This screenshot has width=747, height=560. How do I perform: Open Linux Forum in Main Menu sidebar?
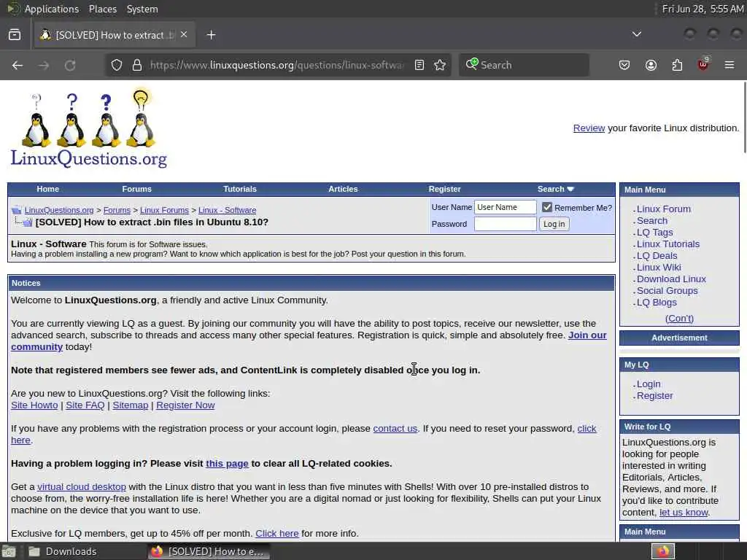664,209
